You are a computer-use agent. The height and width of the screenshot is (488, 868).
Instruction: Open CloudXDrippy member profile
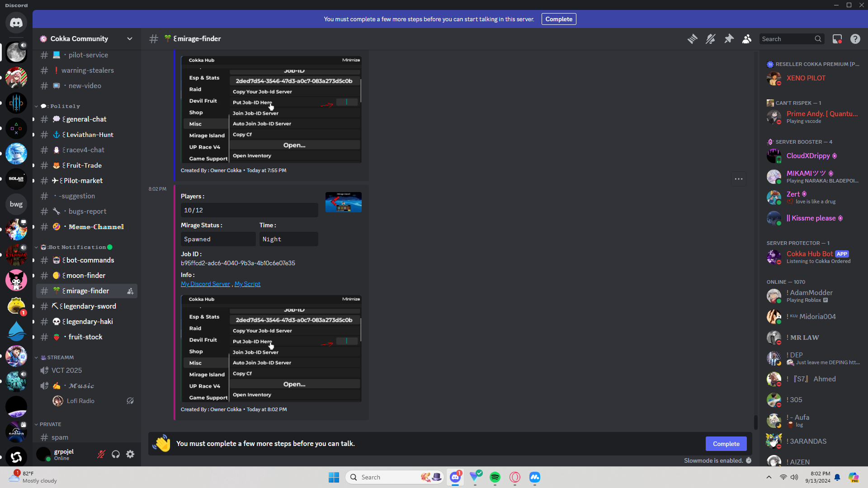coord(813,156)
